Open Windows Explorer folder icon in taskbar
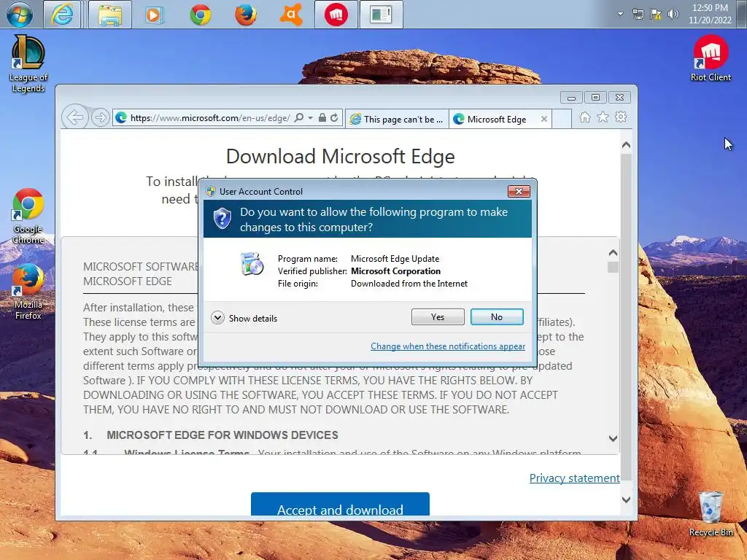 [x=110, y=15]
